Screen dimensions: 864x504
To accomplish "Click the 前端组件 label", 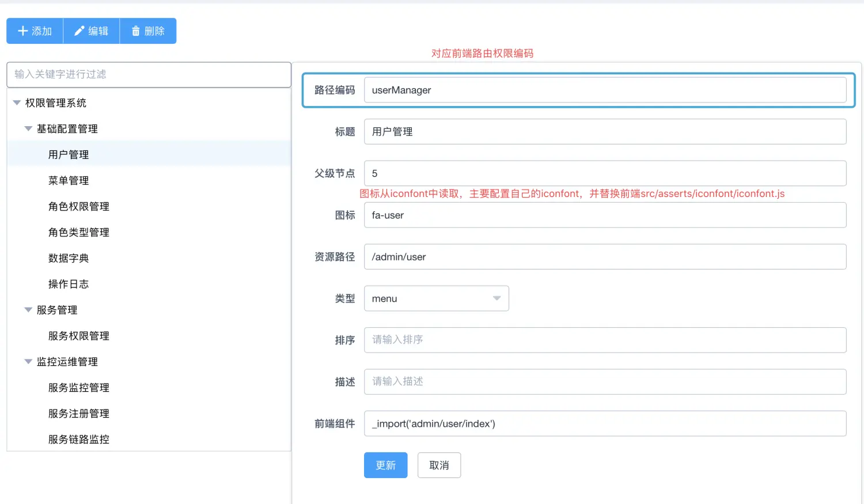I will coord(335,423).
